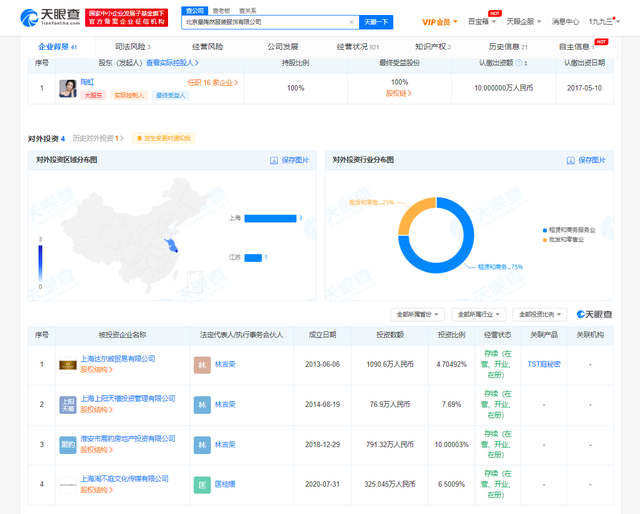
Task: Open 消息中心
Action: 565,22
